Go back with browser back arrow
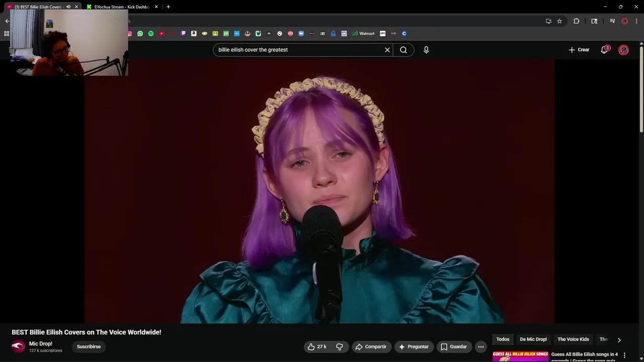644x362 pixels. click(7, 21)
